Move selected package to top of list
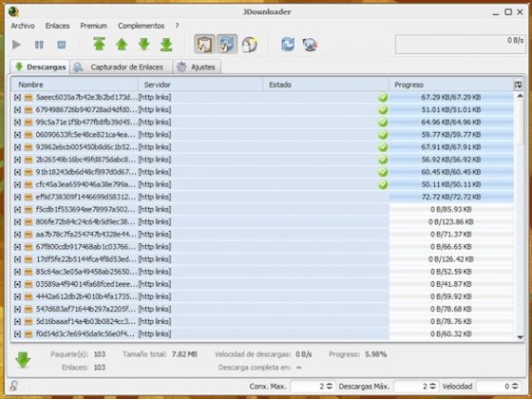This screenshot has height=399, width=532. click(99, 44)
